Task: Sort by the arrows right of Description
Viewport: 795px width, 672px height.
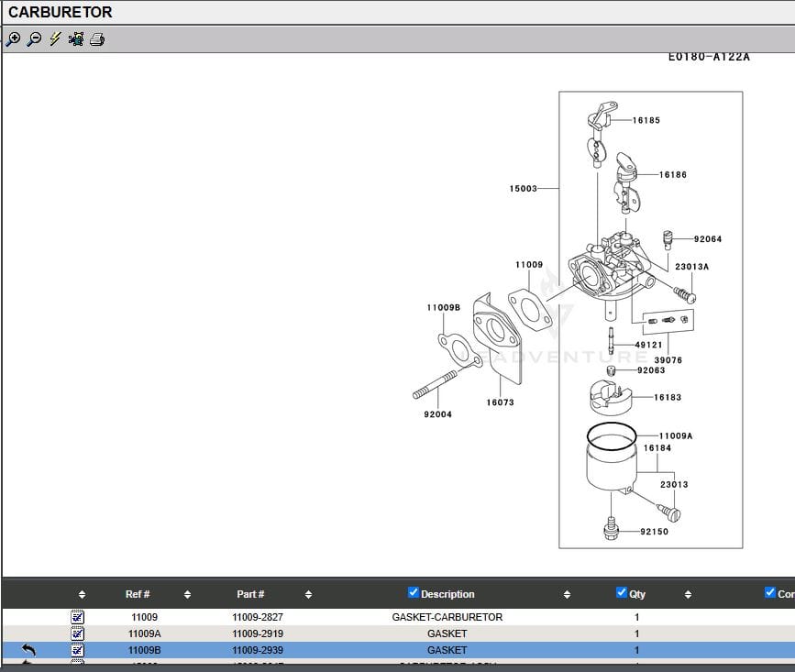Action: [x=567, y=595]
